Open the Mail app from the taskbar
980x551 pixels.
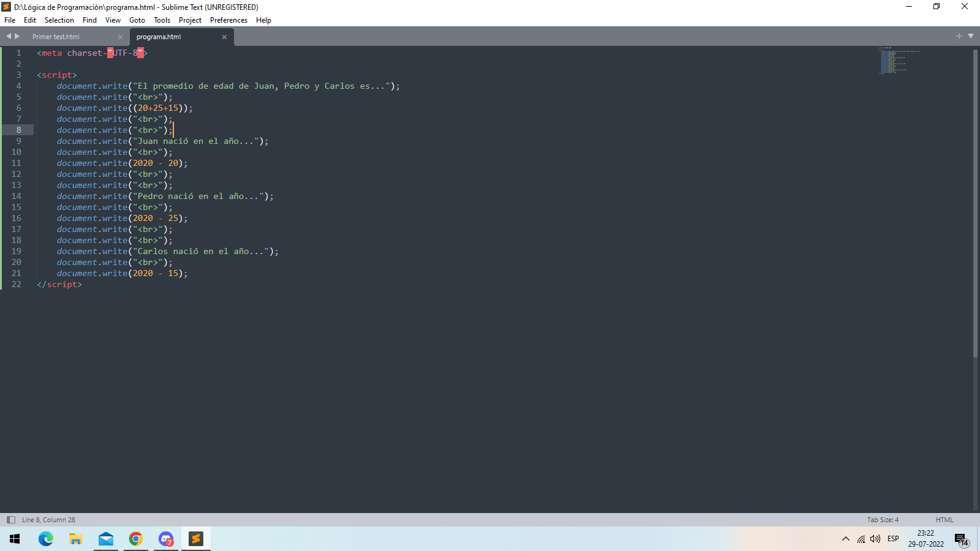106,539
